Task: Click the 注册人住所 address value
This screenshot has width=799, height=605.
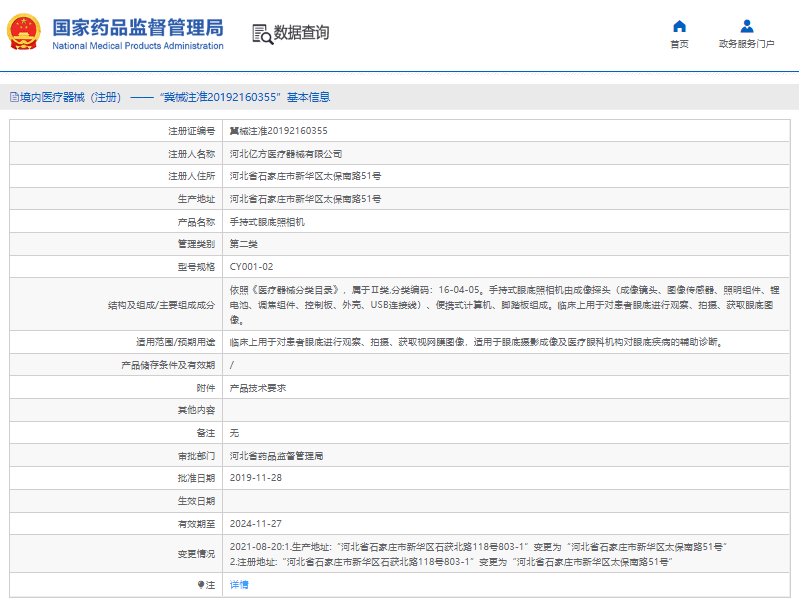Action: (x=305, y=176)
